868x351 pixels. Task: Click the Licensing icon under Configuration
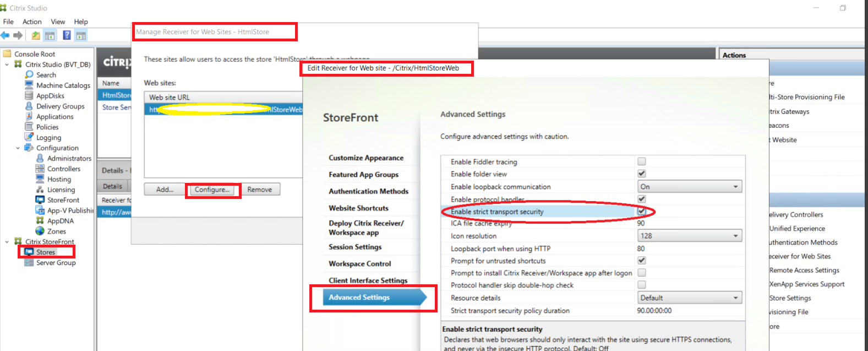click(40, 190)
